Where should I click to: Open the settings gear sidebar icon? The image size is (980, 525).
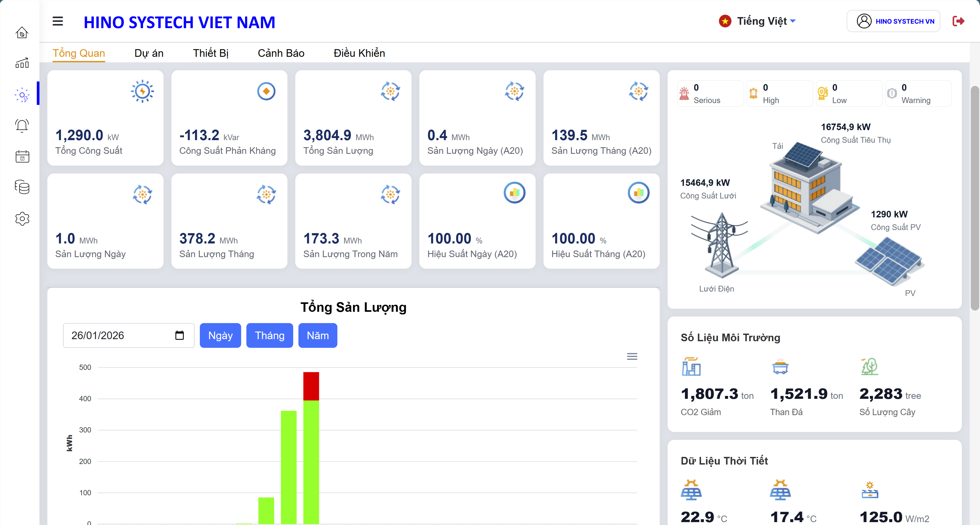[x=22, y=219]
